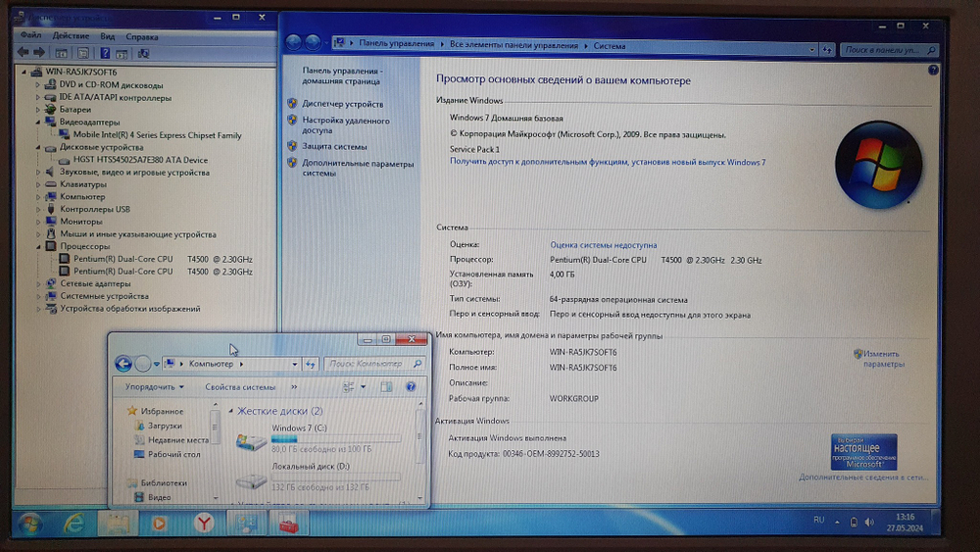The height and width of the screenshot is (552, 980).
Task: Select first Pentium(R) Dual-Core CPU T4500 entry
Action: pyautogui.click(x=163, y=259)
